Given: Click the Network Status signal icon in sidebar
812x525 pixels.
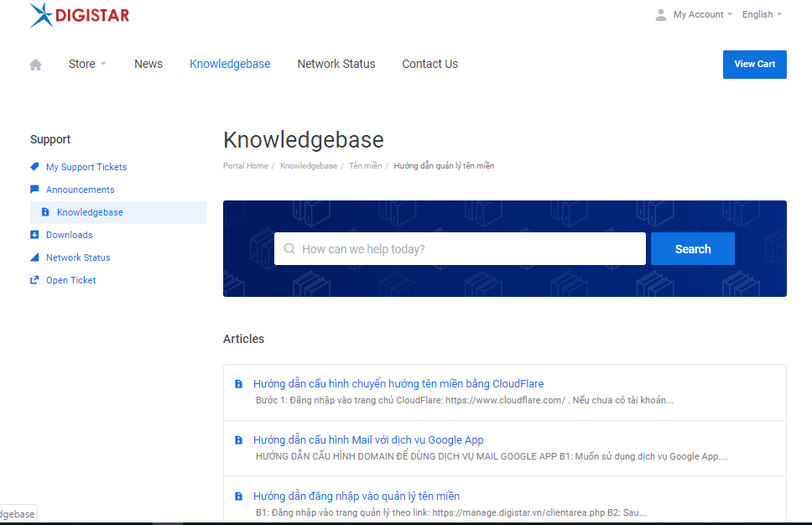Looking at the screenshot, I should [34, 257].
